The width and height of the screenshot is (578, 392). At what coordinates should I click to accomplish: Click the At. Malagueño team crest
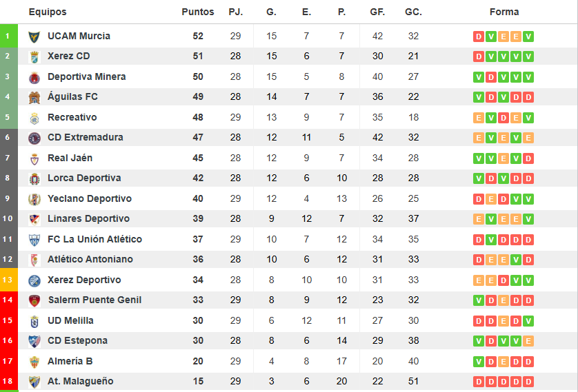tap(34, 382)
